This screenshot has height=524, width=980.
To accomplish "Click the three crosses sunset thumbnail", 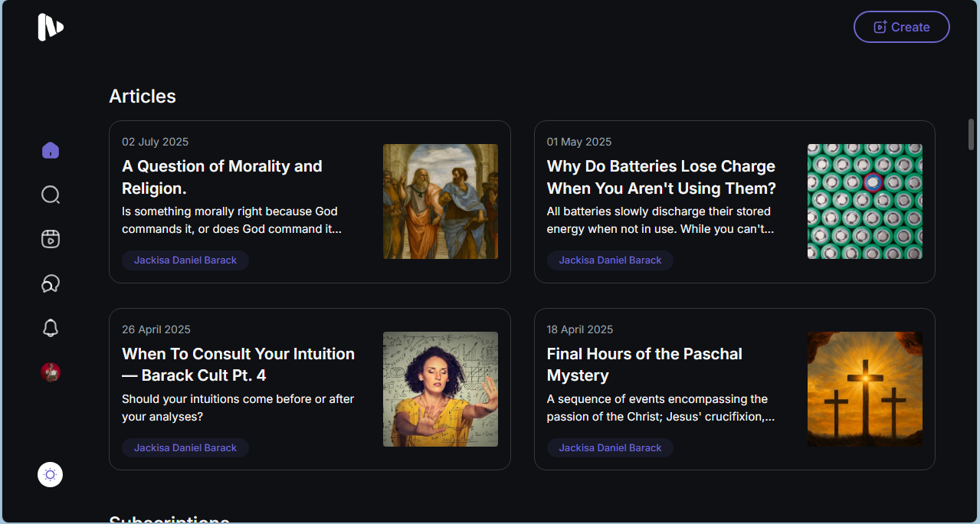I will click(864, 389).
